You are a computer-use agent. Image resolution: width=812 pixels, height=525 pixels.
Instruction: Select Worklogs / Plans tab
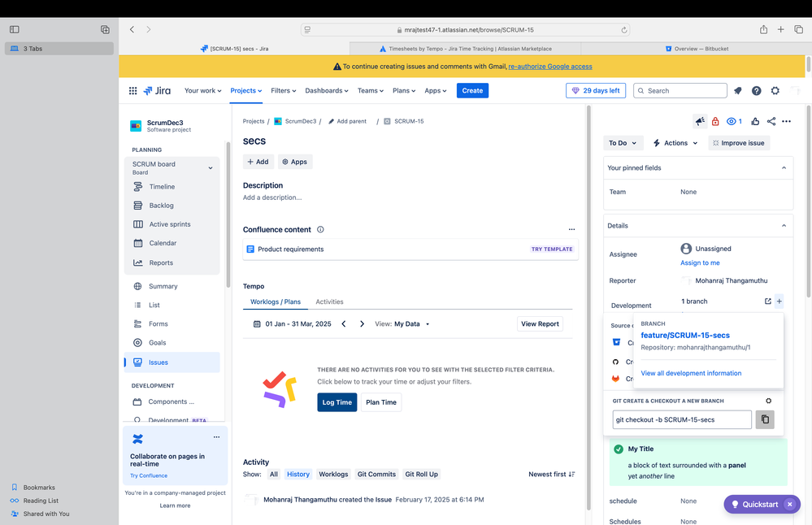pos(275,302)
